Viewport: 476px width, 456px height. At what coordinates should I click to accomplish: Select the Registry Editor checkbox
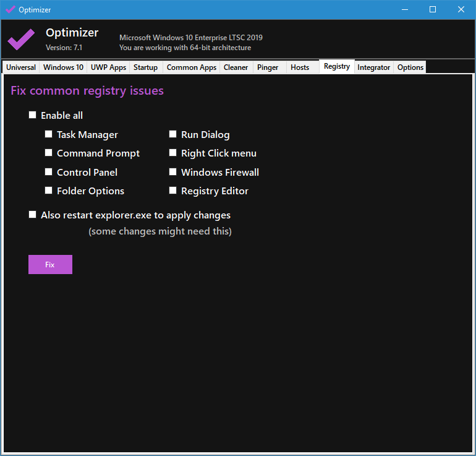click(x=173, y=191)
